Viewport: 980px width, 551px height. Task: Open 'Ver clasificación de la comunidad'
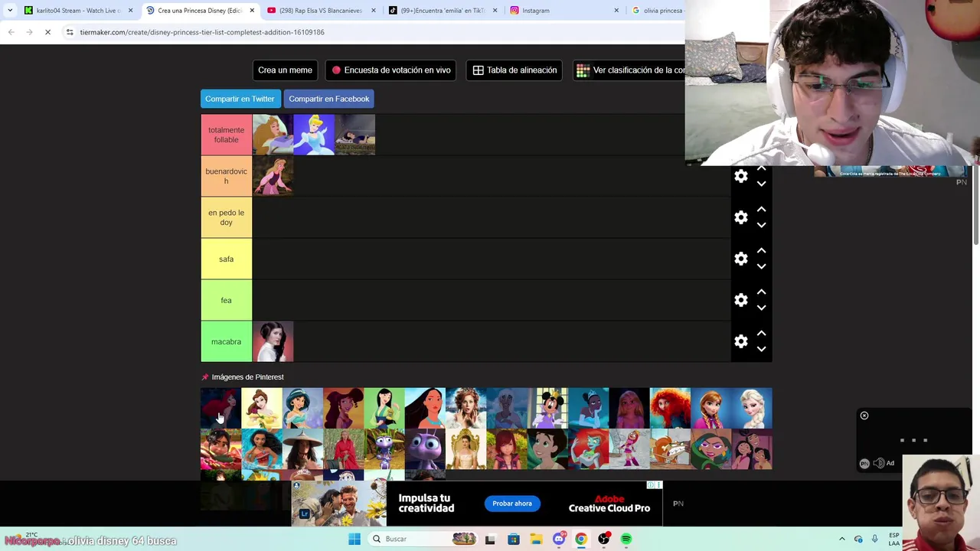pyautogui.click(x=629, y=70)
